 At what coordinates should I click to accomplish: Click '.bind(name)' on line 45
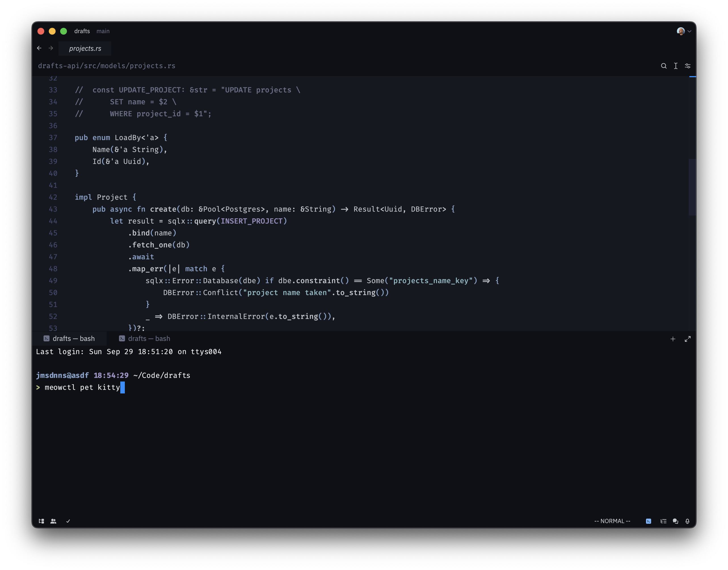click(152, 233)
